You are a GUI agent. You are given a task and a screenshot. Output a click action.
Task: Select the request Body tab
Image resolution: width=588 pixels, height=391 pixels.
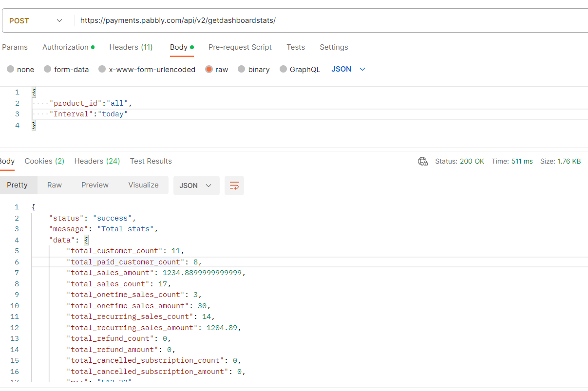click(x=182, y=47)
